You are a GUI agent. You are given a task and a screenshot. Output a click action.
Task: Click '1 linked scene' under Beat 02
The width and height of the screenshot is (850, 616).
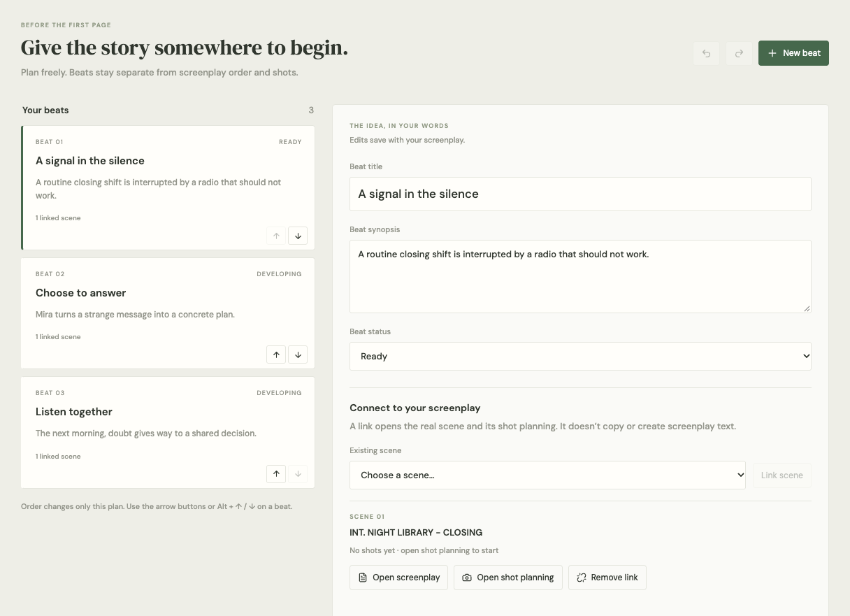click(58, 337)
